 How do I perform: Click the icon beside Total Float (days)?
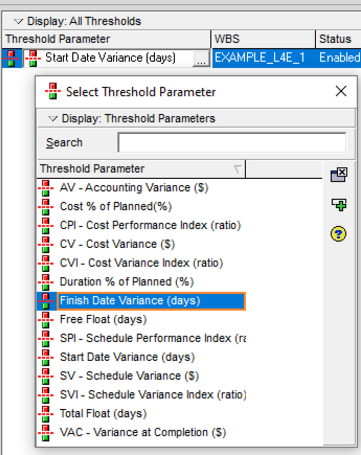(x=46, y=414)
